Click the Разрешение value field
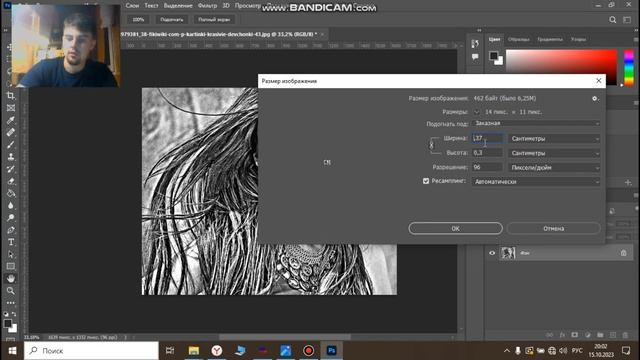640x360 pixels. pyautogui.click(x=487, y=167)
